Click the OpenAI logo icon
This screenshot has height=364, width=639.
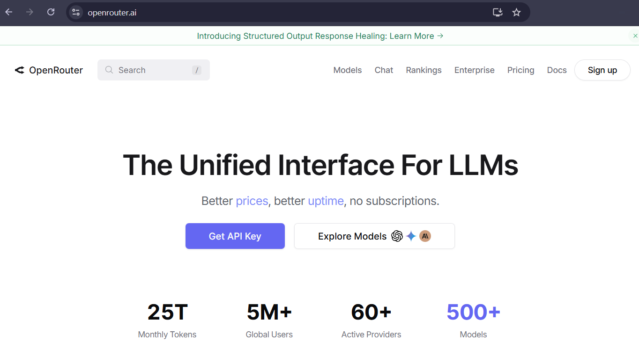(x=397, y=236)
